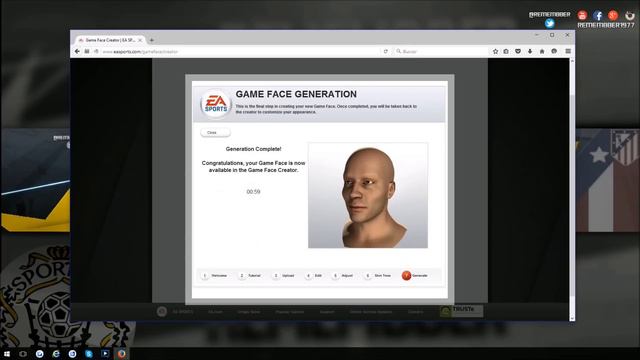Click the Facebook icon in overlay
Viewport: 640px width, 360px height.
click(598, 16)
